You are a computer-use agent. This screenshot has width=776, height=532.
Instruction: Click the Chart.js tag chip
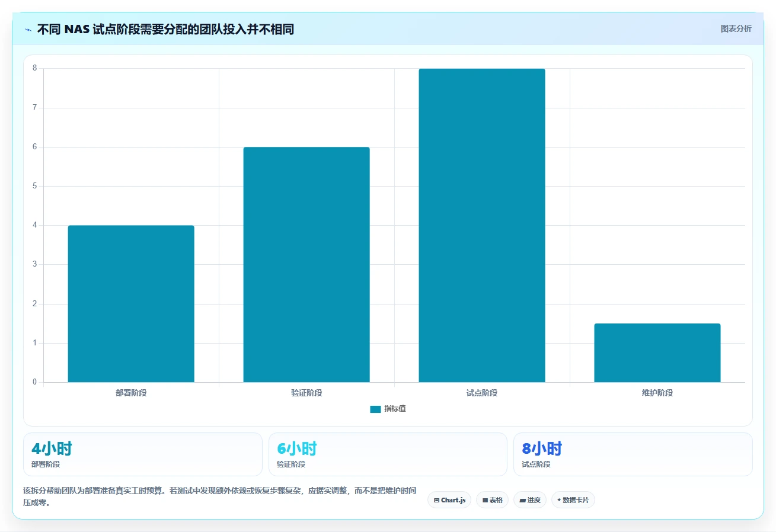[x=449, y=500]
